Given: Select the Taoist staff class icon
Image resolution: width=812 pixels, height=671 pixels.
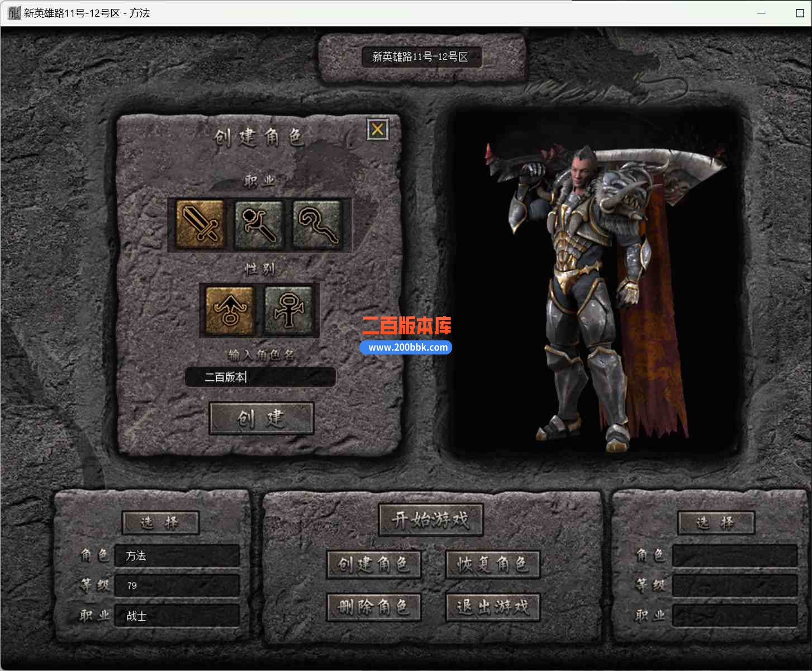Looking at the screenshot, I should click(x=317, y=224).
